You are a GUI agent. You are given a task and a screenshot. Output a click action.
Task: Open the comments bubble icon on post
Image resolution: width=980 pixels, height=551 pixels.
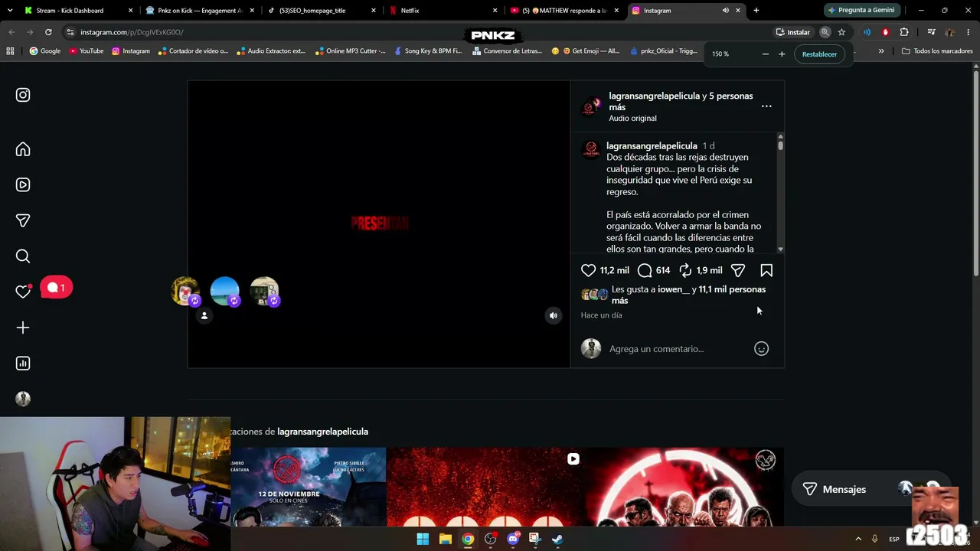coord(645,270)
